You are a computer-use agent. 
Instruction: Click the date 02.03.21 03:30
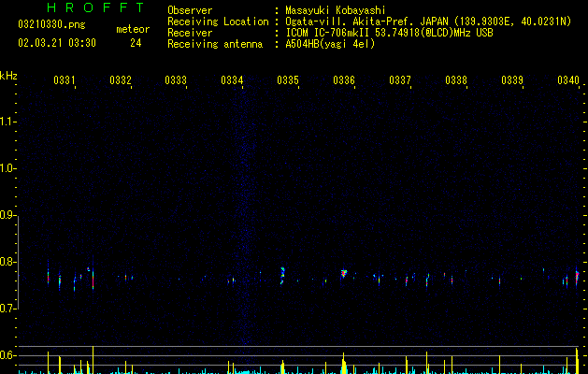(x=57, y=43)
